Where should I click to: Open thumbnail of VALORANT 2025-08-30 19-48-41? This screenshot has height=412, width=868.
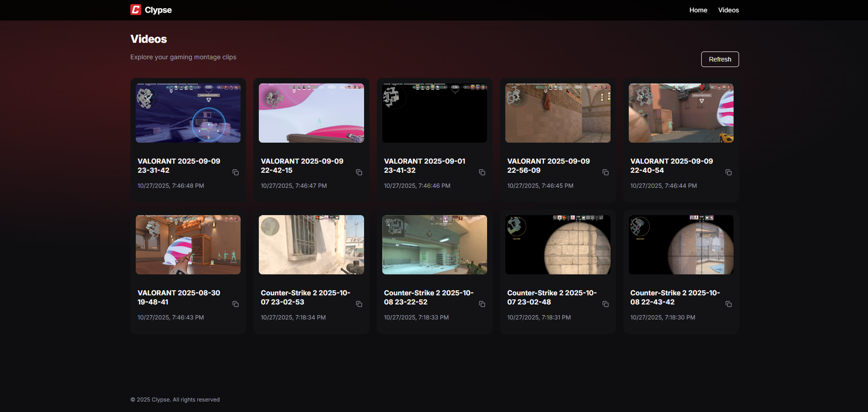pos(188,245)
